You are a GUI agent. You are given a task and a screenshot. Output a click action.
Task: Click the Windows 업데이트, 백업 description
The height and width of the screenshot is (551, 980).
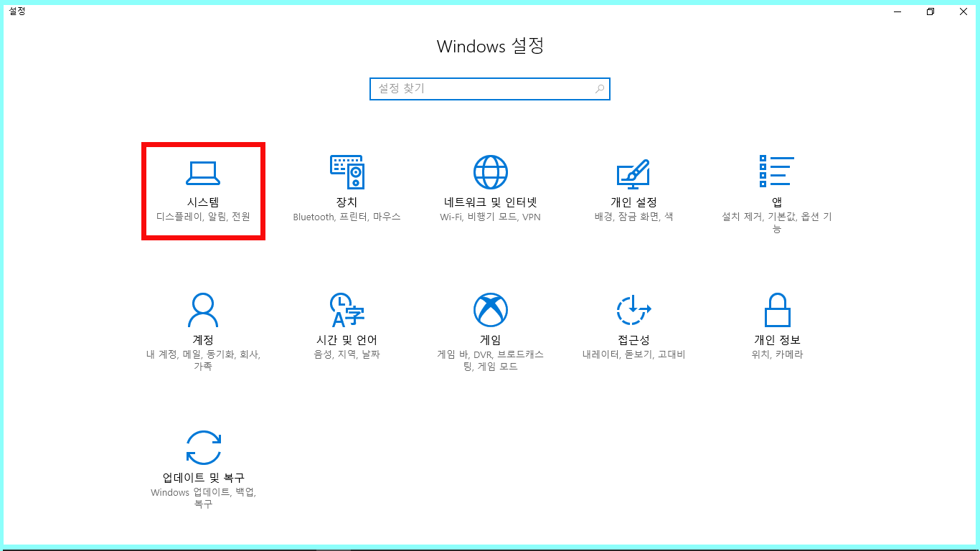click(x=203, y=499)
